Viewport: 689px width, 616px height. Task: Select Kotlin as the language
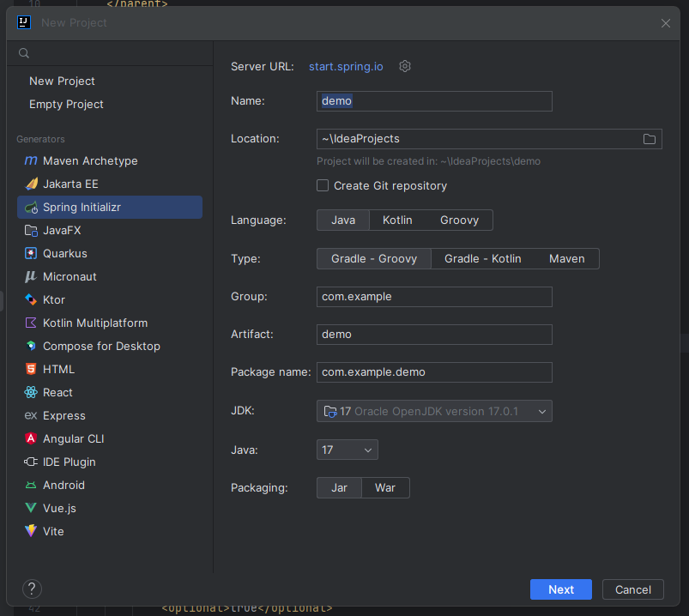[397, 220]
